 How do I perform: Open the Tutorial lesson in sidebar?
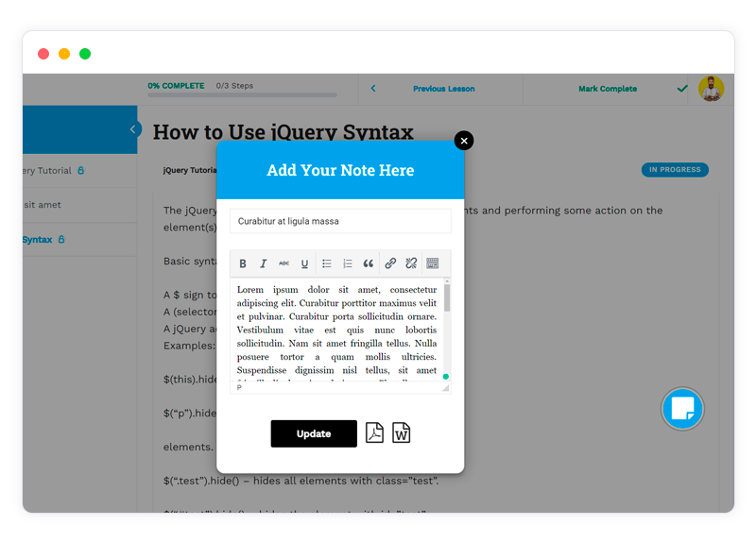pyautogui.click(x=79, y=171)
